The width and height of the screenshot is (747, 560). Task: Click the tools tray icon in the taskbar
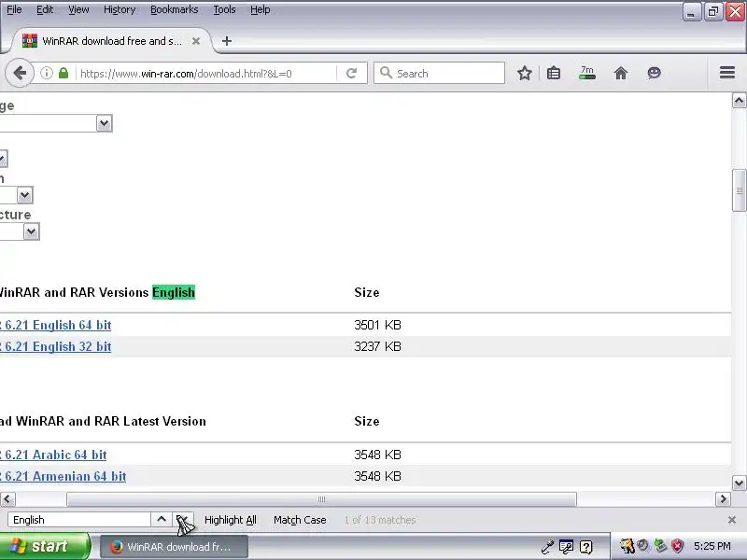click(547, 547)
